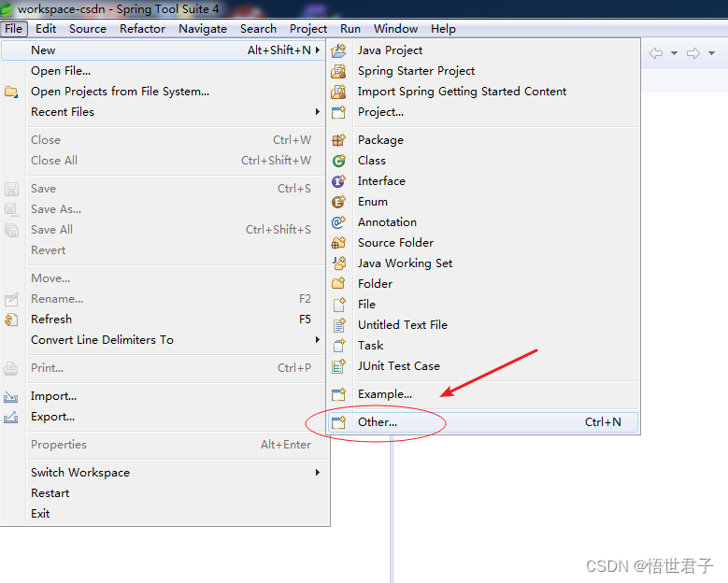Click the green Class icon

pyautogui.click(x=338, y=161)
